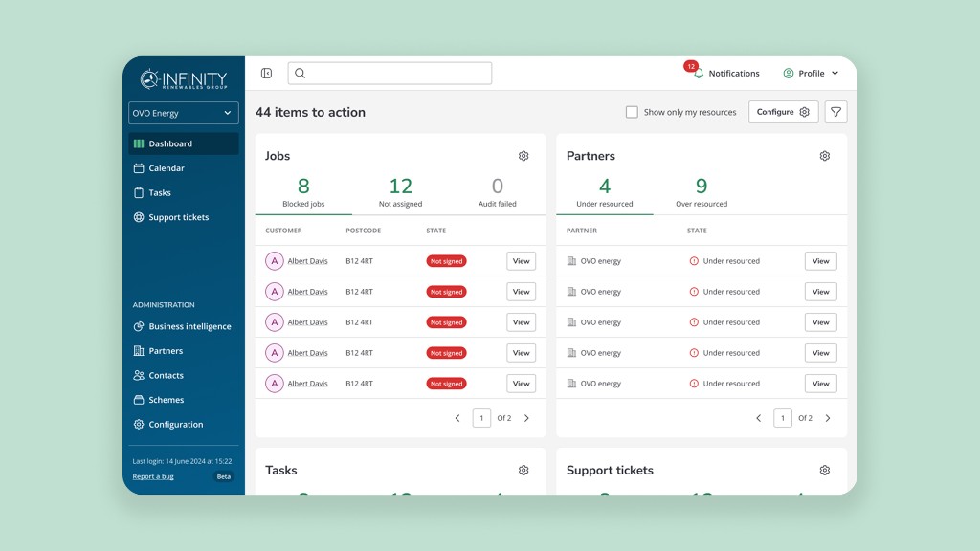This screenshot has height=551, width=980.
Task: Click View on last Albert Davis job
Action: pos(522,384)
